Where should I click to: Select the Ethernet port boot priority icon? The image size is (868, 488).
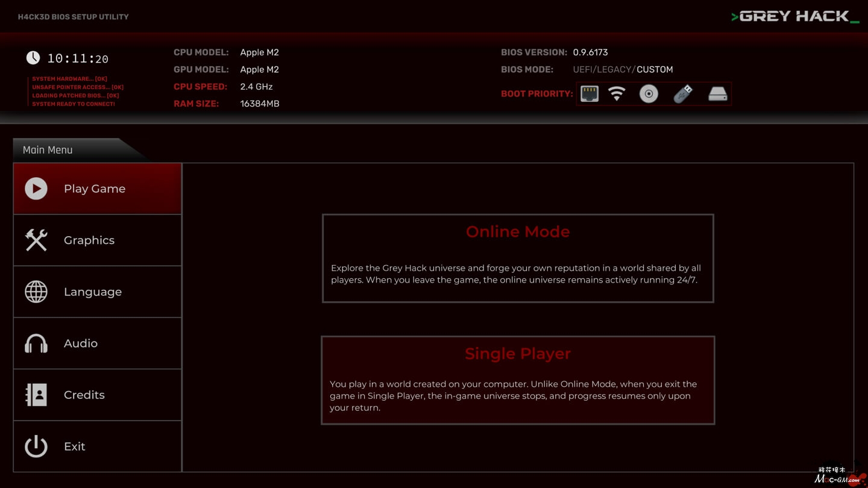(x=590, y=93)
